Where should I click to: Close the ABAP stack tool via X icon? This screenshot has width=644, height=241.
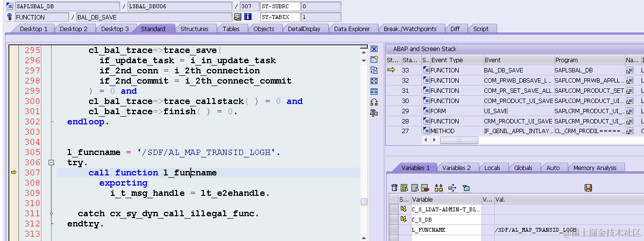(x=374, y=49)
